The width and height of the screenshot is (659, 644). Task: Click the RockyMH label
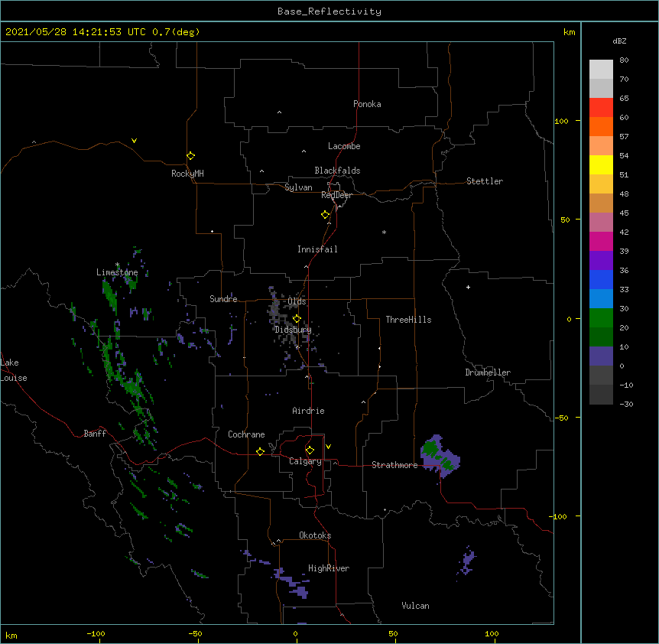187,174
